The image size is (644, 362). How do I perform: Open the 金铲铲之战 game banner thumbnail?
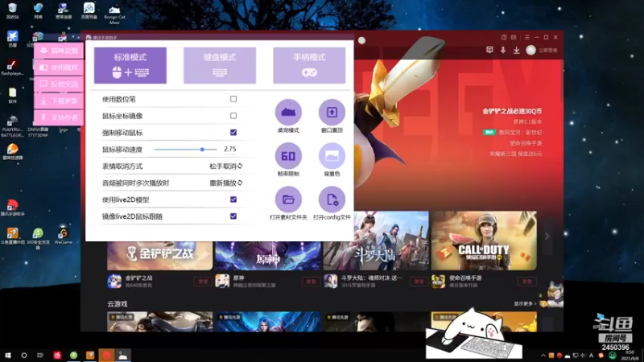[159, 256]
